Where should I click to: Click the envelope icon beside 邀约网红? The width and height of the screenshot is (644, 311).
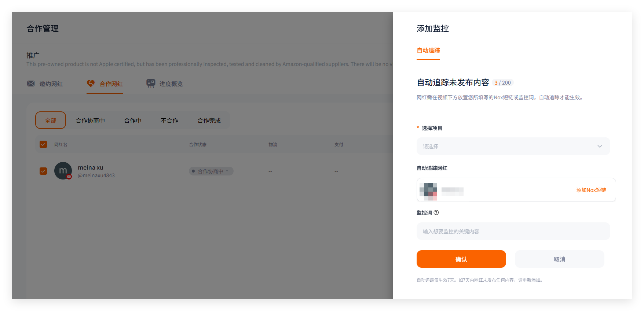point(31,84)
